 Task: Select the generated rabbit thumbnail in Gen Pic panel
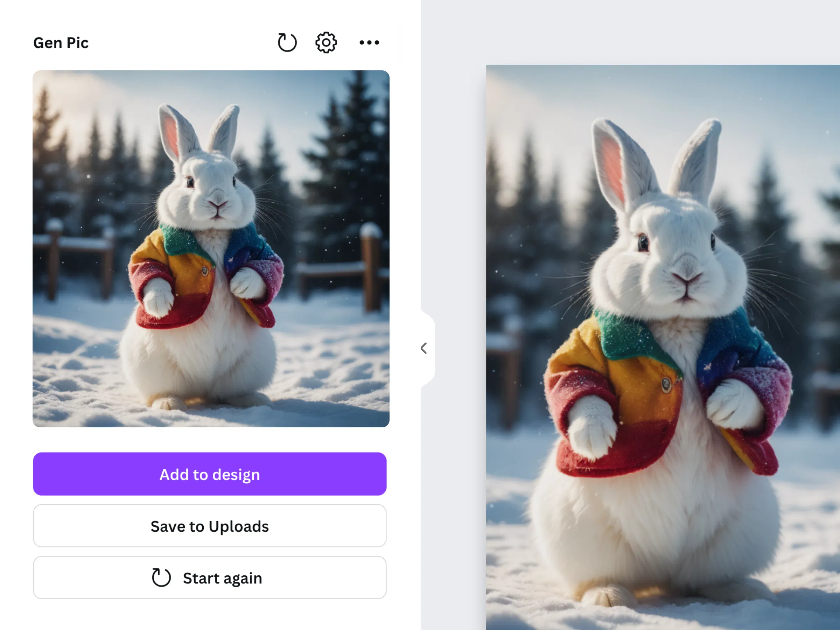point(211,249)
